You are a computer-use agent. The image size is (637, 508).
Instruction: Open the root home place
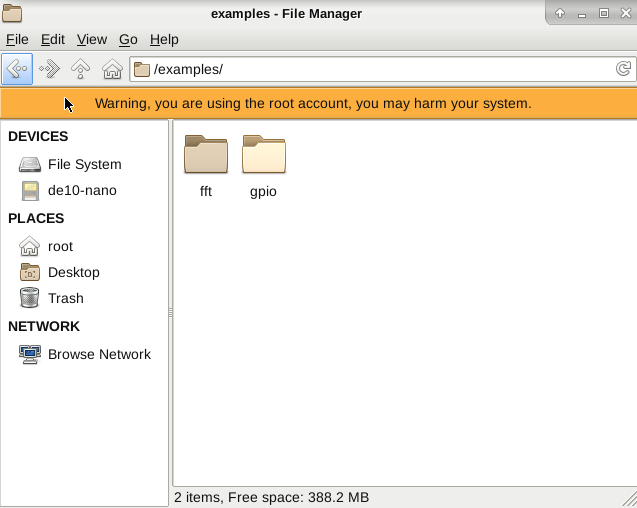point(60,246)
